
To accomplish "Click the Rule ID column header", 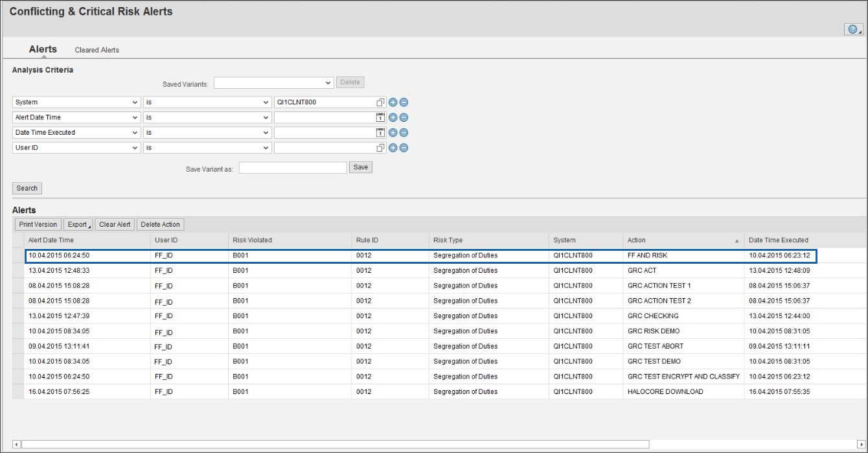I will point(391,240).
